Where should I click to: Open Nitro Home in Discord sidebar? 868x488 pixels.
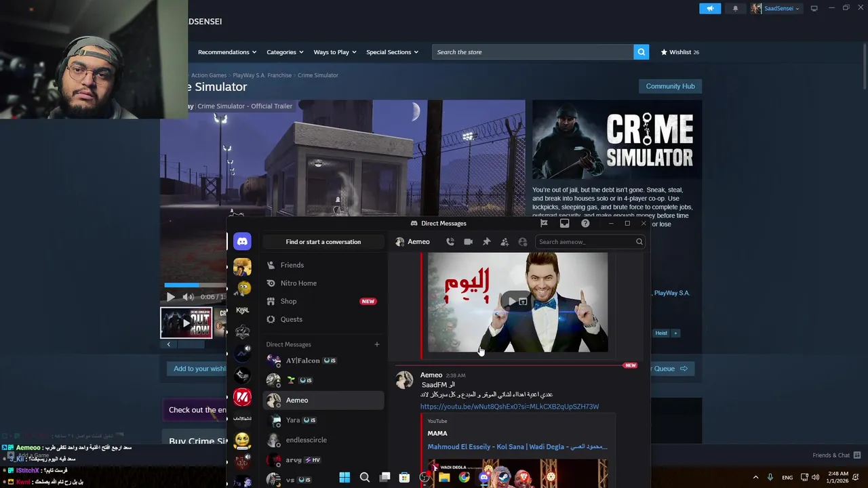pos(323,283)
